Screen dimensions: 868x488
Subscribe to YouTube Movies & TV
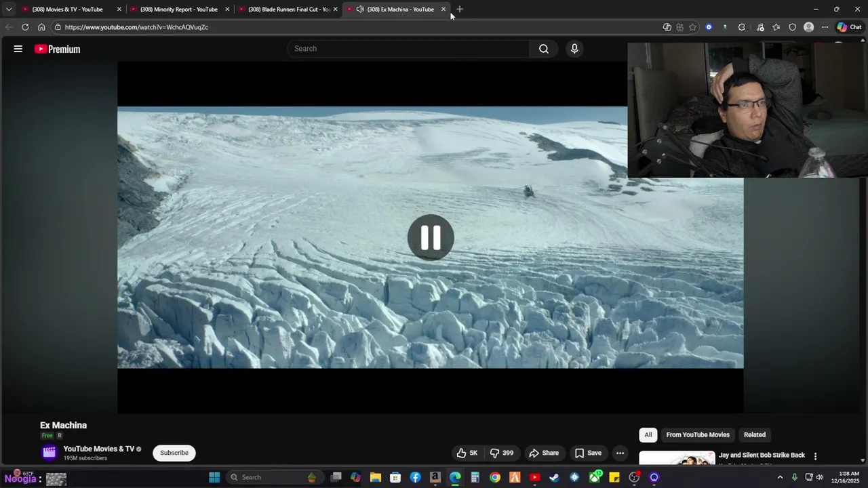174,453
